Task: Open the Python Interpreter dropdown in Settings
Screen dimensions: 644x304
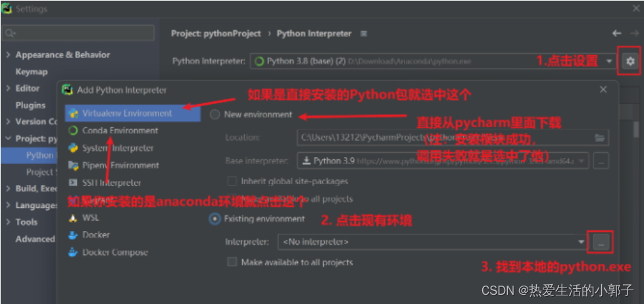Action: point(608,62)
